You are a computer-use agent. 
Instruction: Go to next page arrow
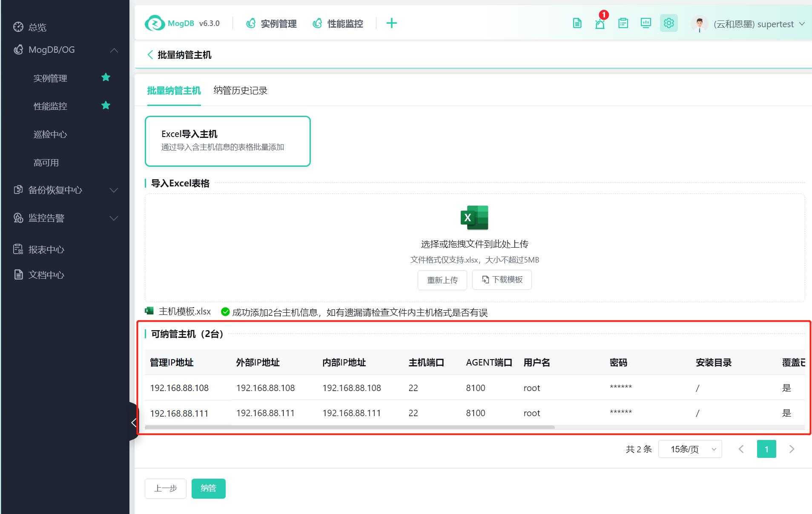[x=792, y=449]
